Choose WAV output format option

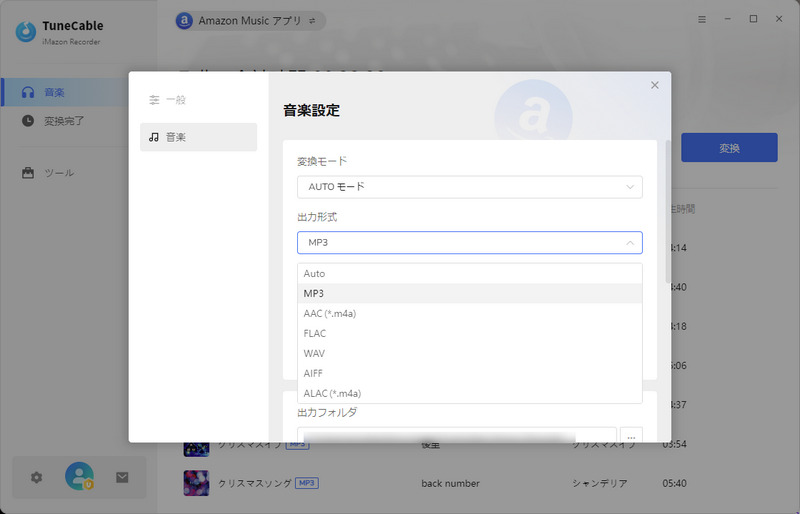pyautogui.click(x=469, y=353)
